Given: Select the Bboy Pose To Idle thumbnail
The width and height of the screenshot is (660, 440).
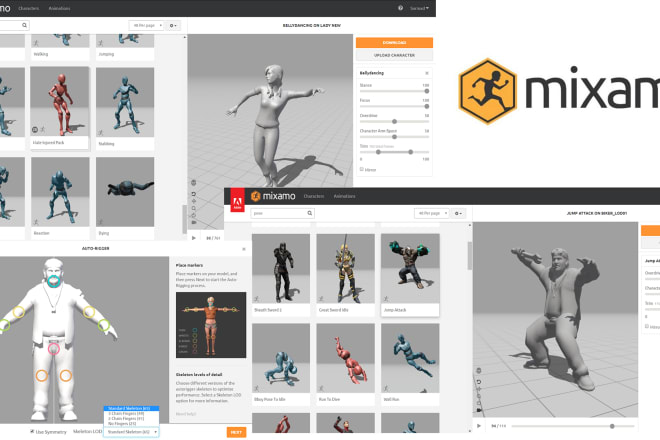Looking at the screenshot, I should (281, 358).
